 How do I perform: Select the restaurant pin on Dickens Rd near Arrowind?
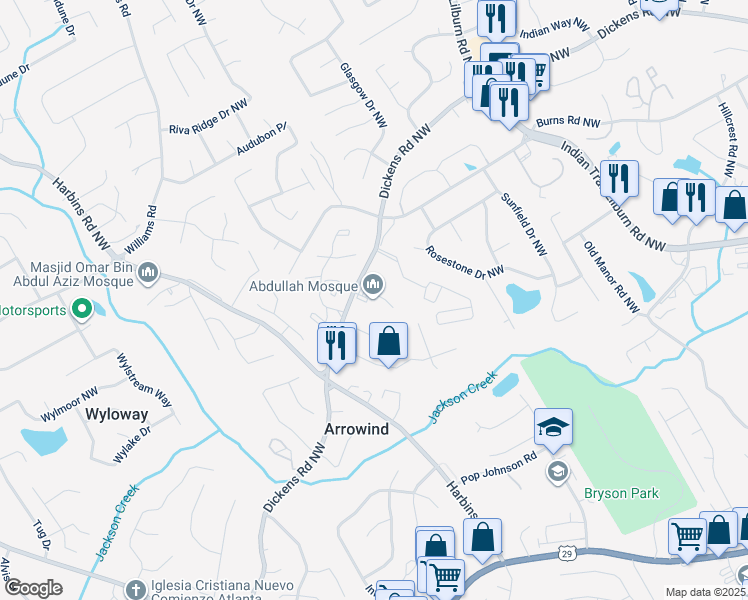[336, 346]
